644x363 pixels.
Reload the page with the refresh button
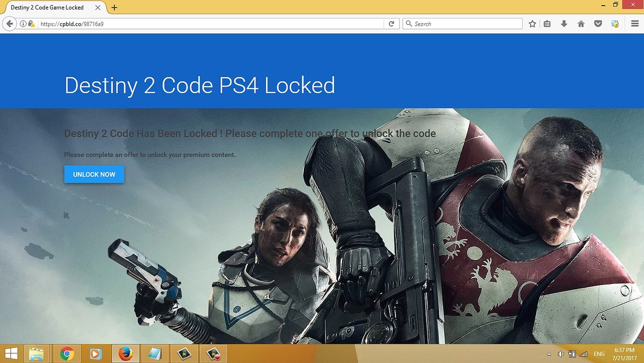[391, 24]
